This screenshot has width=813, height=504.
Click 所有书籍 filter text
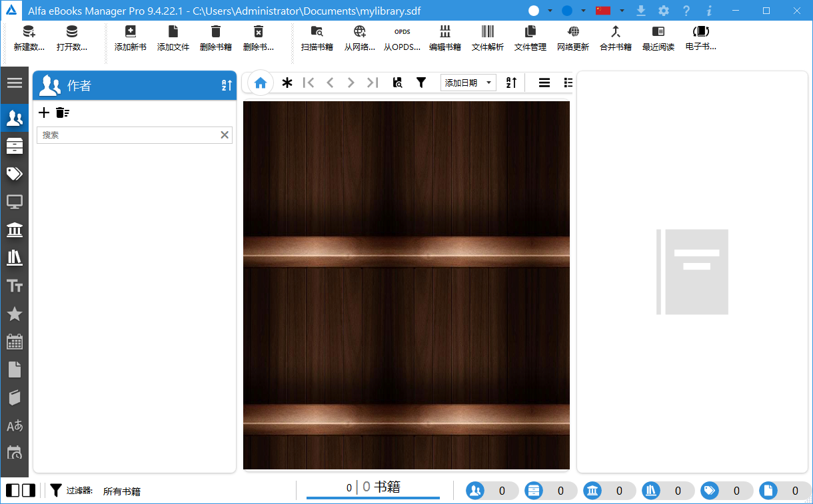pyautogui.click(x=122, y=491)
